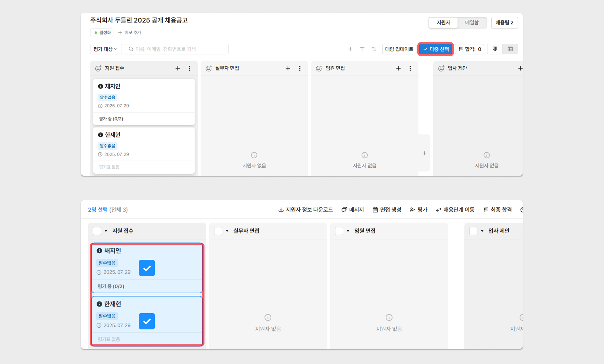Viewport: 604px width, 364px height.
Task: Open the 평가 대상 dropdown
Action: [x=106, y=49]
